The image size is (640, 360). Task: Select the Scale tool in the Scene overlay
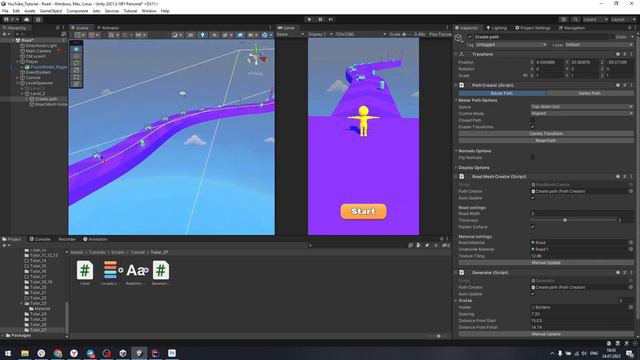(76, 70)
